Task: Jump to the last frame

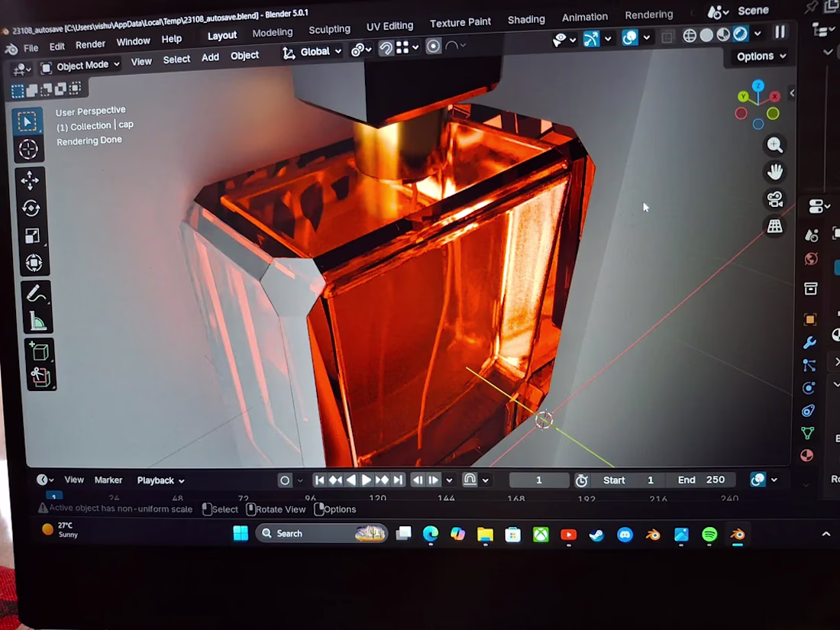Action: (x=398, y=480)
